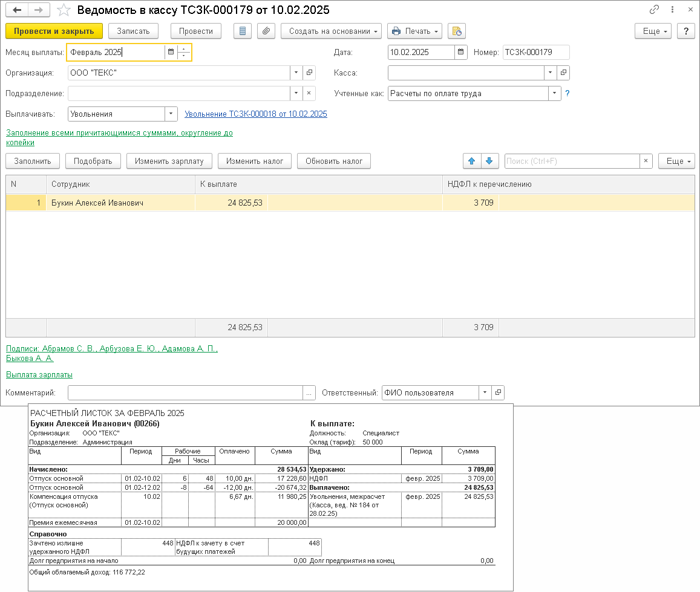
Task: Move row up with blue arrow
Action: pyautogui.click(x=472, y=161)
